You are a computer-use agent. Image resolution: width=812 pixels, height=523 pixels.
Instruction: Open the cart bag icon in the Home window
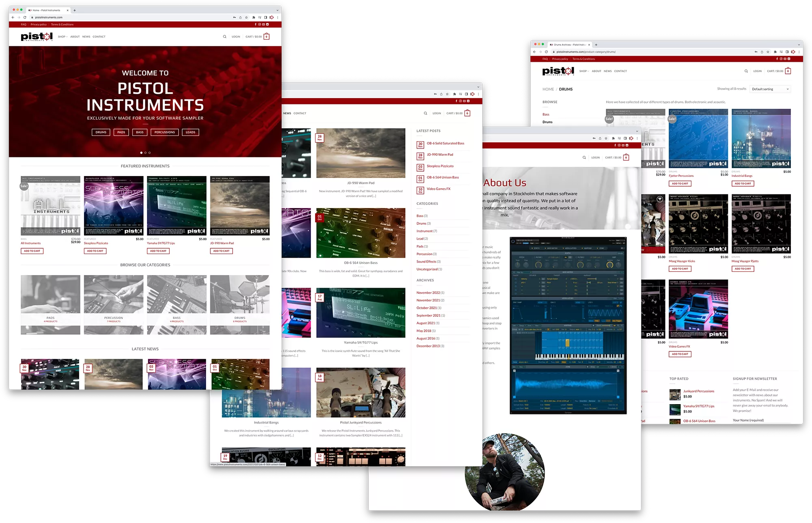click(267, 37)
